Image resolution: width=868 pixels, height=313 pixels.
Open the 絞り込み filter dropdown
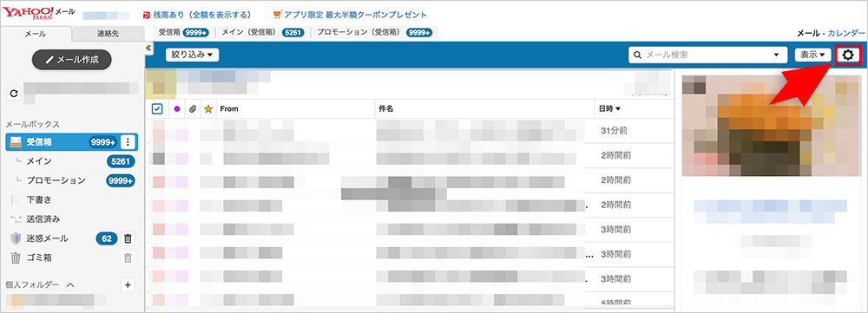tap(192, 55)
